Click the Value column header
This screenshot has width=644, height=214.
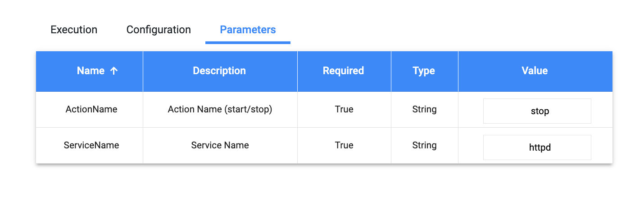pyautogui.click(x=535, y=71)
